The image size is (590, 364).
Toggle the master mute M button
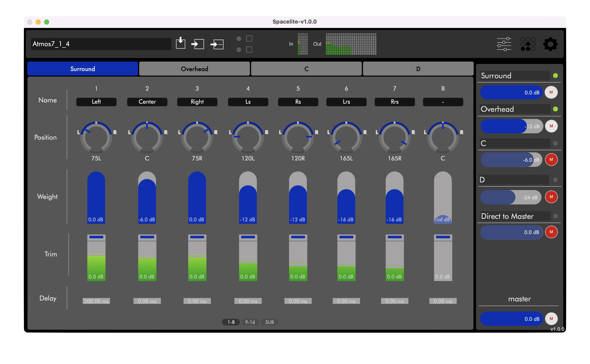pos(551,319)
